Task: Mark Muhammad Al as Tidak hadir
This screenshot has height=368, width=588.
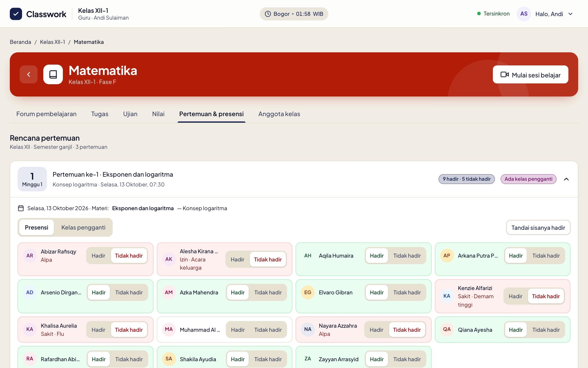Action: tap(268, 330)
